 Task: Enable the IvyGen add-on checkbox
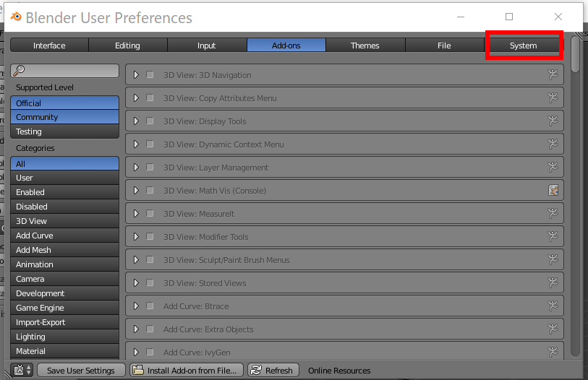(150, 352)
